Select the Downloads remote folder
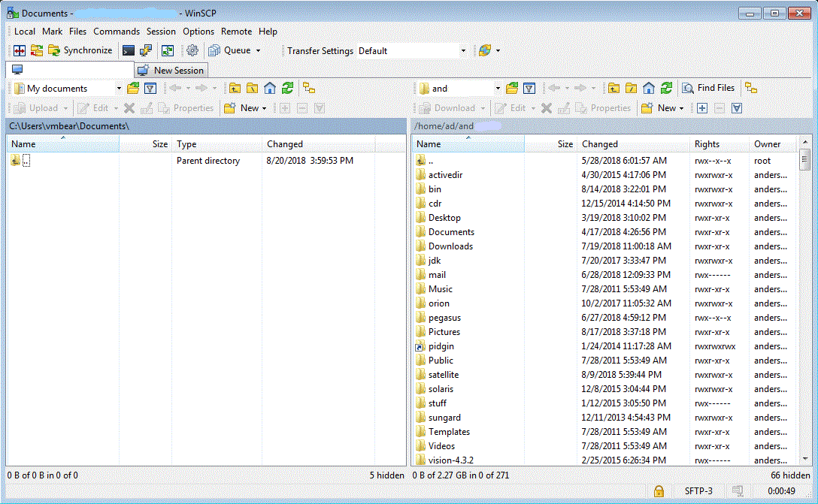This screenshot has height=504, width=818. tap(450, 246)
